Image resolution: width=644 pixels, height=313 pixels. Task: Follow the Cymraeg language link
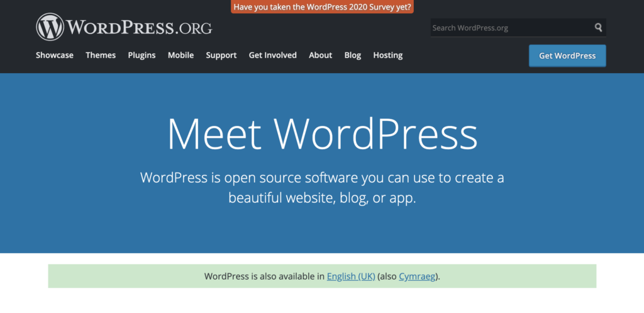(417, 276)
